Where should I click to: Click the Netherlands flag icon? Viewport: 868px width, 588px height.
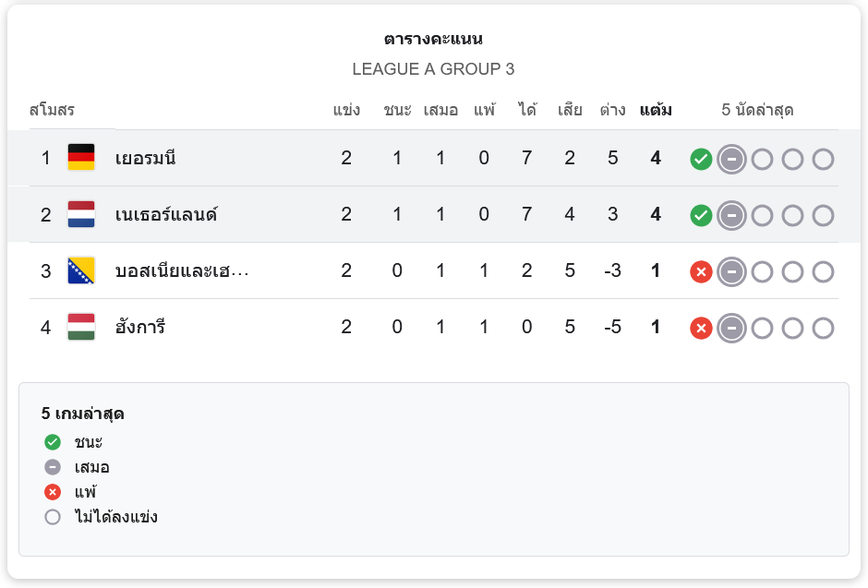pyautogui.click(x=81, y=214)
